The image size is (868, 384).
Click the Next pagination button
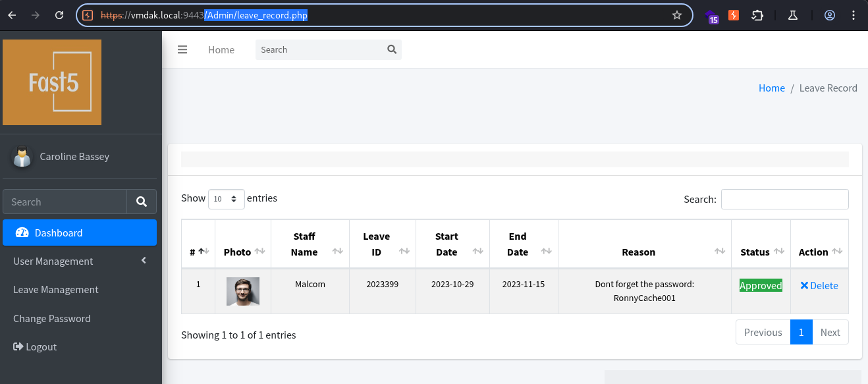(830, 332)
